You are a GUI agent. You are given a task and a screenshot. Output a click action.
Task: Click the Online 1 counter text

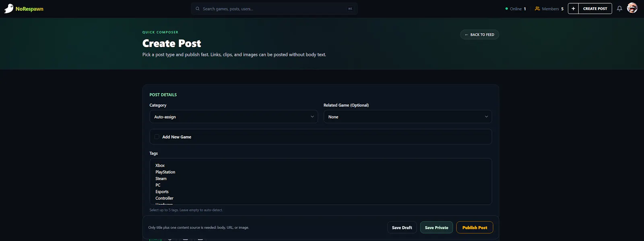click(x=518, y=8)
